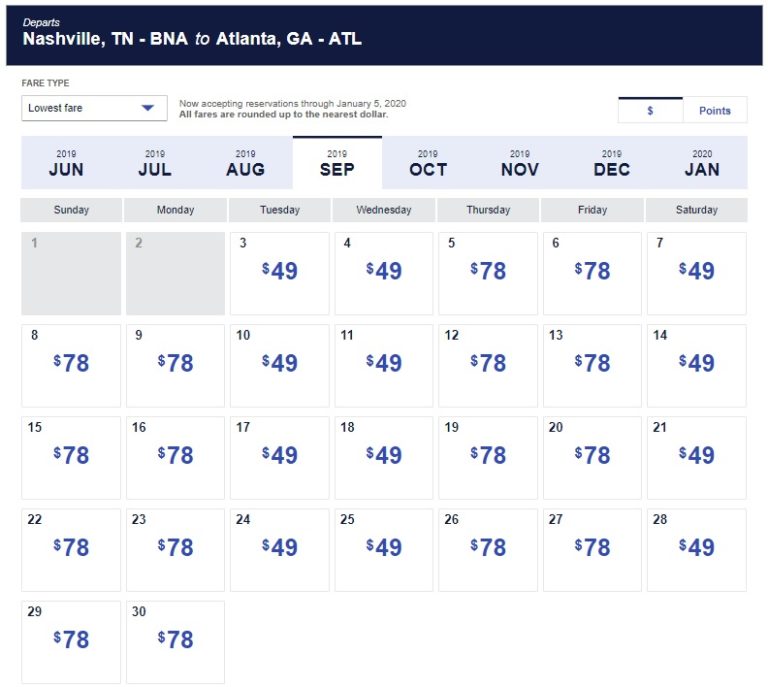View fares for NOV 2019

pos(519,163)
